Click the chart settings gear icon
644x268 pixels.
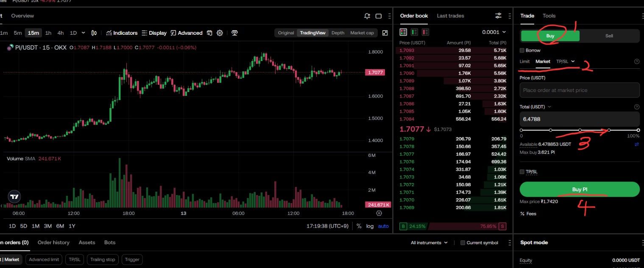(x=220, y=33)
